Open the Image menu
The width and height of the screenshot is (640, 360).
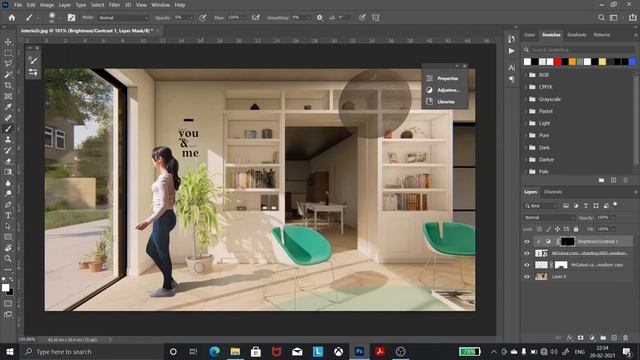[x=47, y=5]
